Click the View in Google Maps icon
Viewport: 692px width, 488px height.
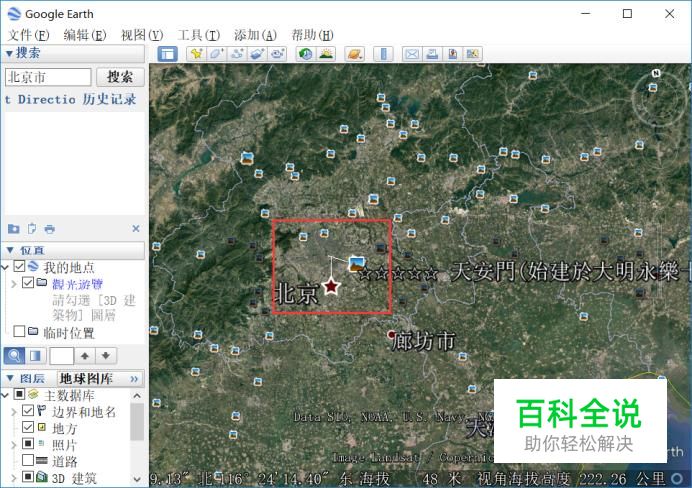pos(473,54)
